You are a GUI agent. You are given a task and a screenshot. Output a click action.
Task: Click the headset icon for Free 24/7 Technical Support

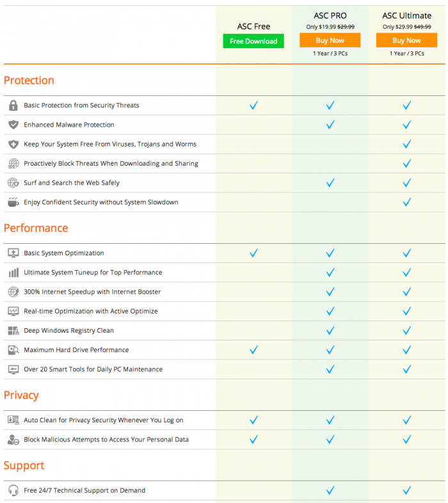click(x=13, y=490)
